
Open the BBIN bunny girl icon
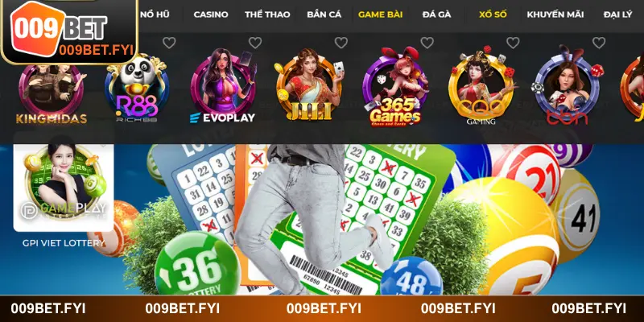click(567, 86)
